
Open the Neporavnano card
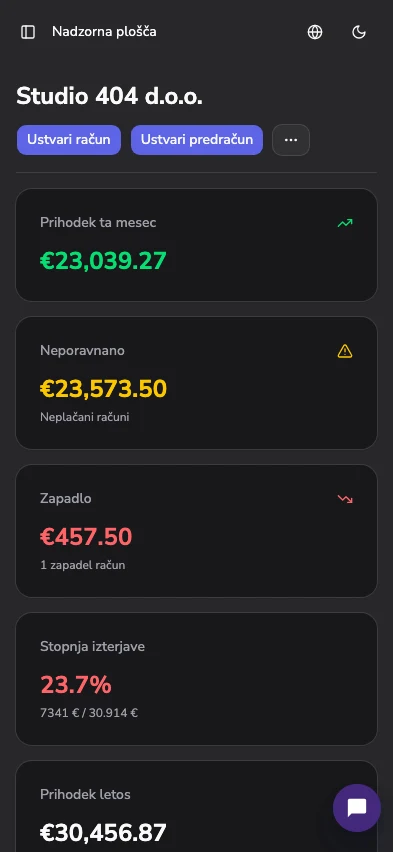click(x=196, y=383)
